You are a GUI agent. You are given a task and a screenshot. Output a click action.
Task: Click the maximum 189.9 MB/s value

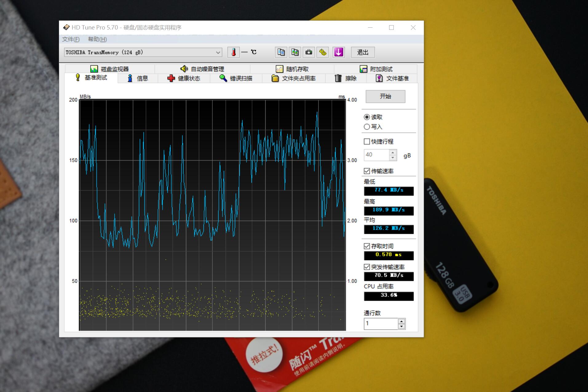point(389,211)
